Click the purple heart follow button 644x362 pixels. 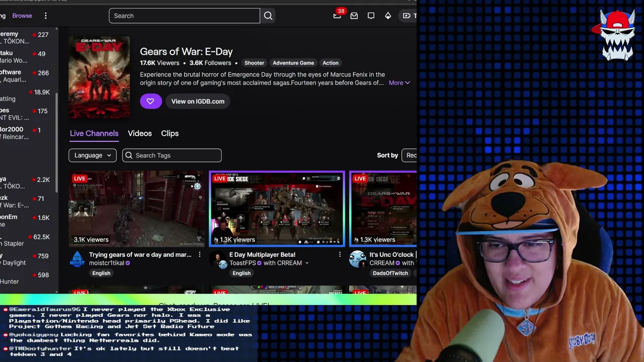coord(150,101)
